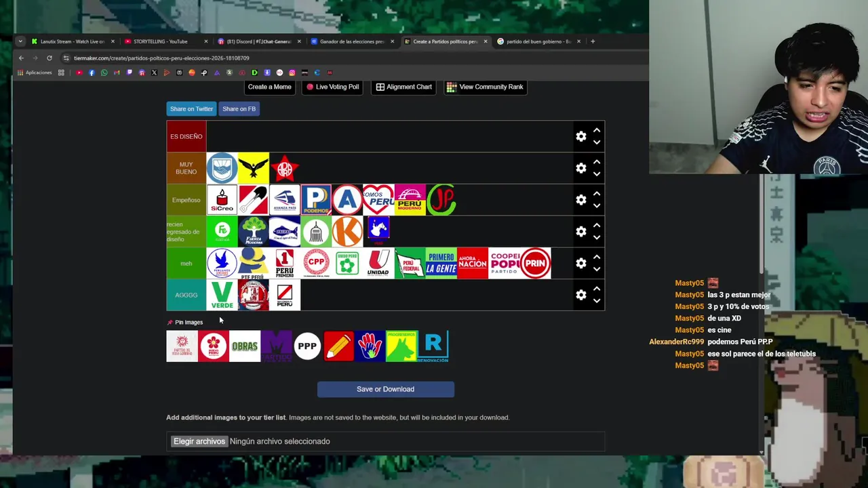The width and height of the screenshot is (868, 488).
Task: Open settings gear for meh tier
Action: point(581,263)
